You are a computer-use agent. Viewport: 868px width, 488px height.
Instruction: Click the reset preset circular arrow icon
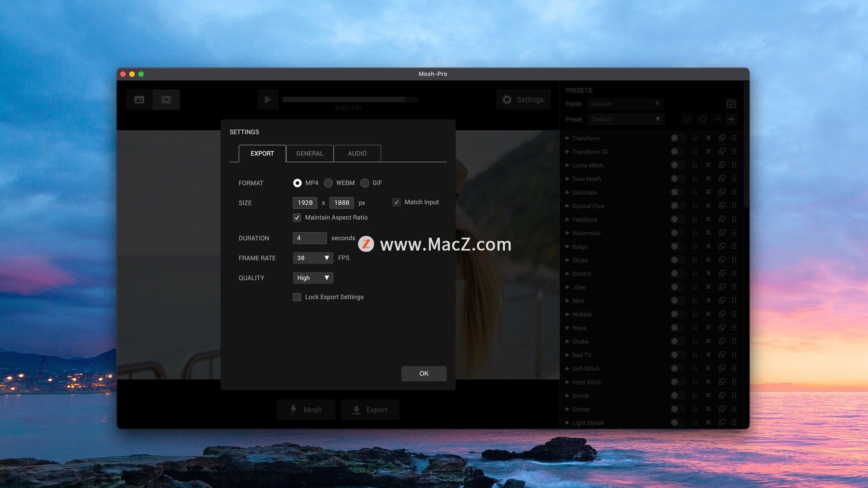coord(703,119)
